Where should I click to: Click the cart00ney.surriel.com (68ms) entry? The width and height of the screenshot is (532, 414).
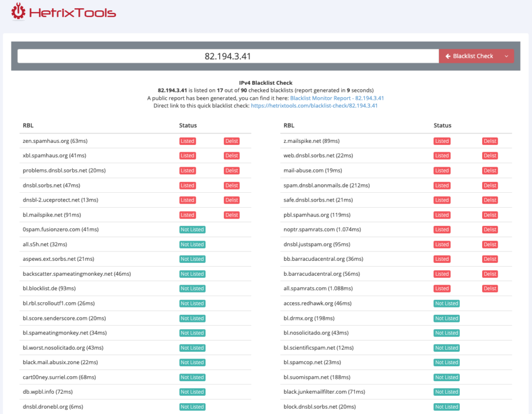click(59, 377)
